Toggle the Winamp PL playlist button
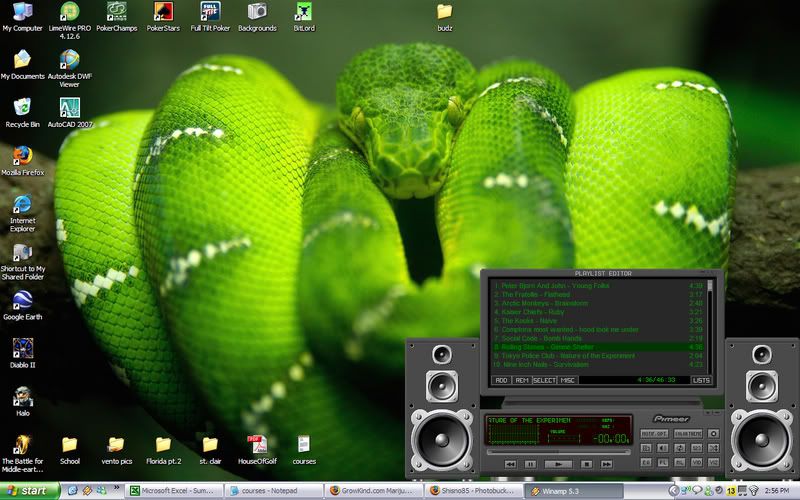This screenshot has height=500, width=800. point(663,462)
